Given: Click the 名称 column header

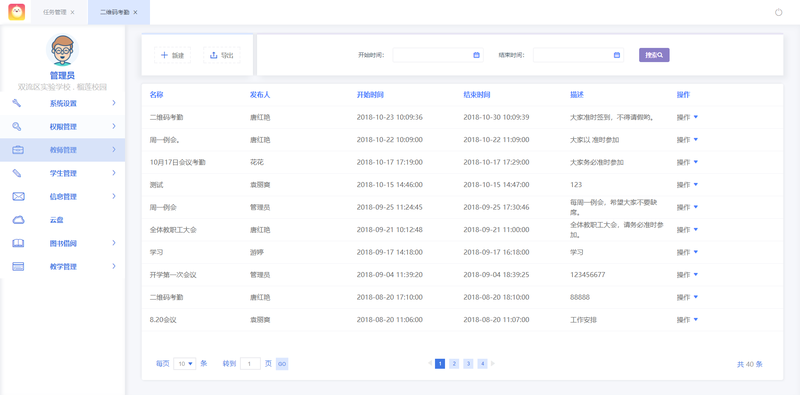Looking at the screenshot, I should 156,95.
